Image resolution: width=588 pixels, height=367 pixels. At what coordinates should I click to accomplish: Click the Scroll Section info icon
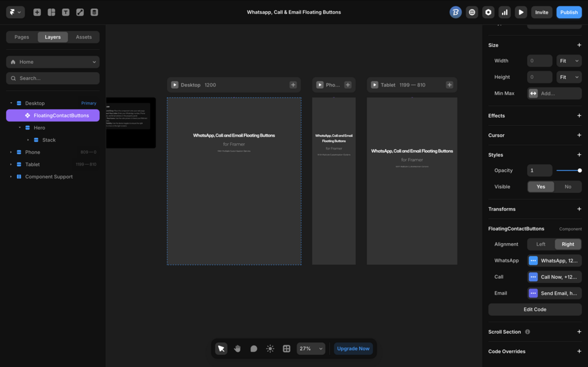click(528, 332)
